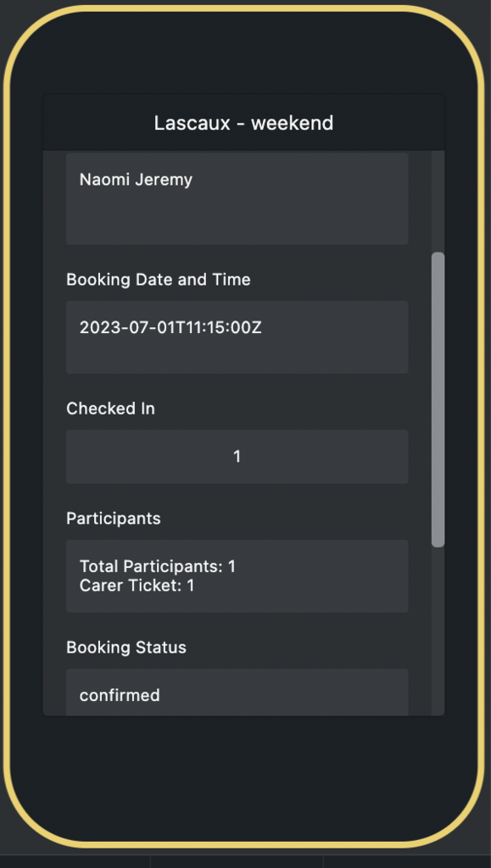
Task: Select the confirmed booking status field
Action: [237, 692]
